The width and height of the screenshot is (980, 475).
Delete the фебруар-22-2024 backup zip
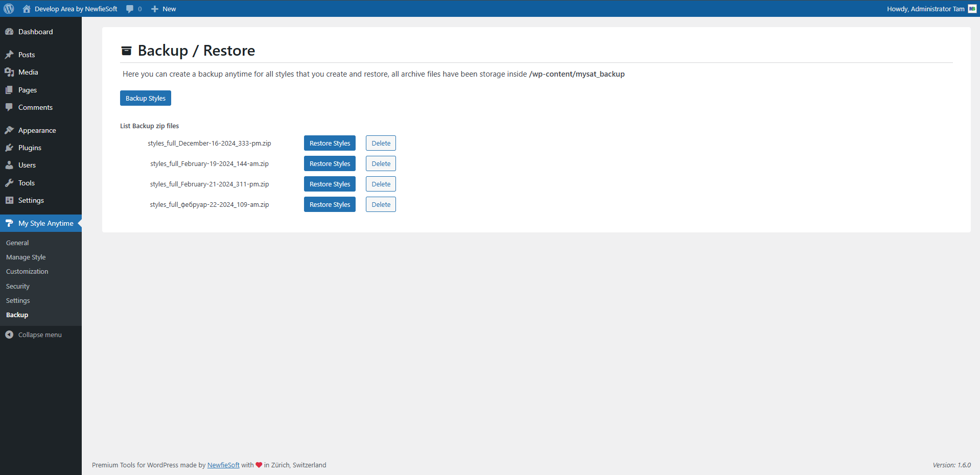coord(381,204)
